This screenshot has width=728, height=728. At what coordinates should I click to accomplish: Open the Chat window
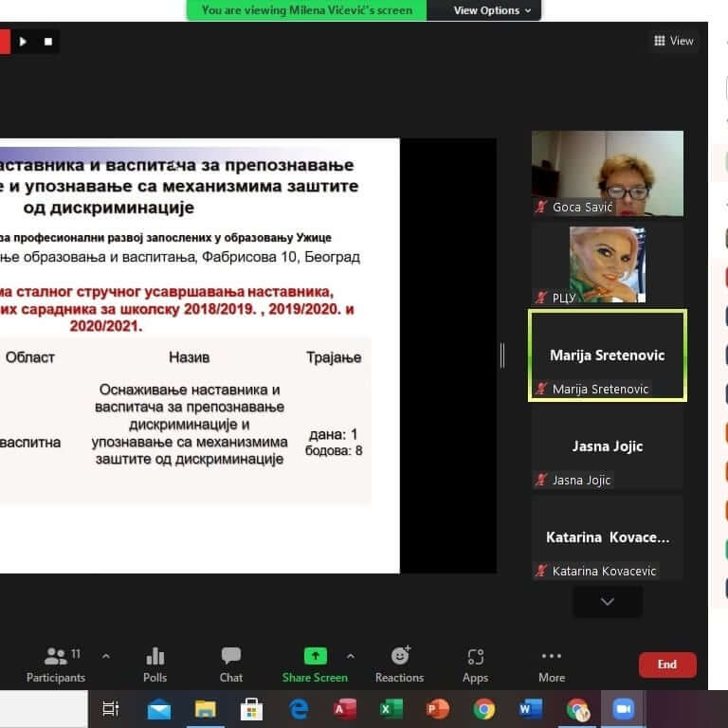click(231, 664)
